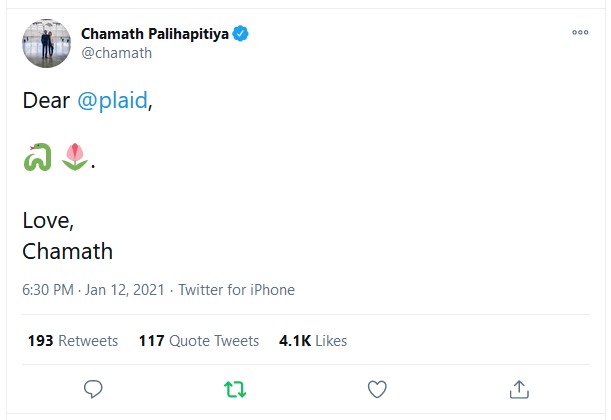This screenshot has height=420, width=611.
Task: Show the 117 Quote Tweets
Action: pos(199,341)
